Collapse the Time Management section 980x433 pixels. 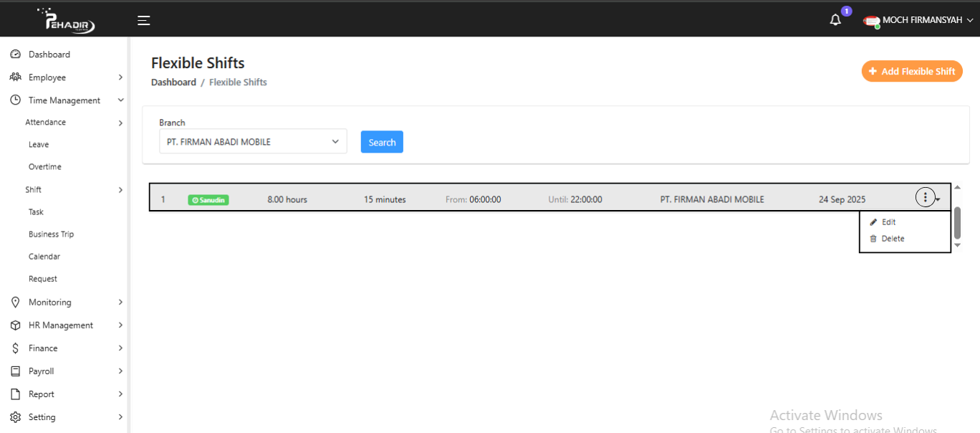[120, 100]
